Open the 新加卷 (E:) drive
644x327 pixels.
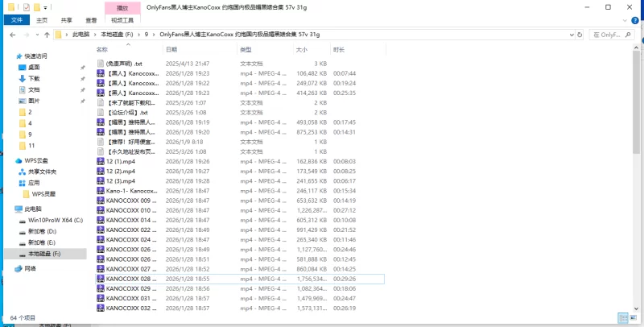(42, 242)
